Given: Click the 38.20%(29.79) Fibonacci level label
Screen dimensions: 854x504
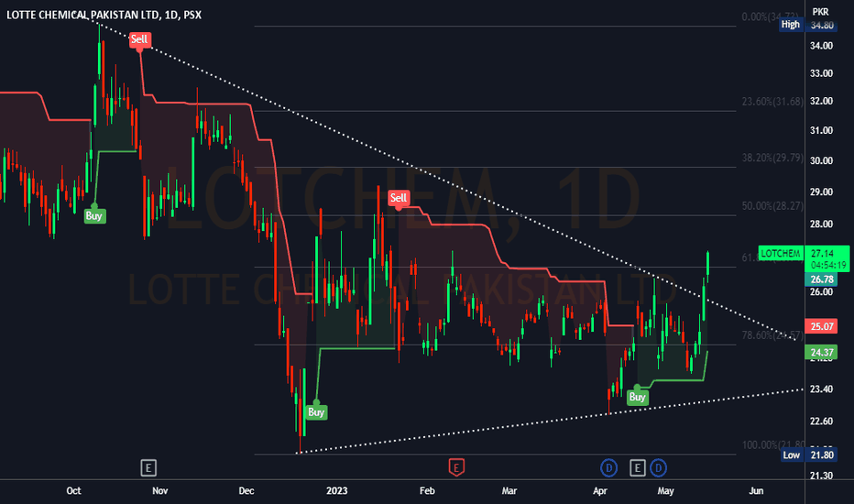Looking at the screenshot, I should (x=772, y=158).
